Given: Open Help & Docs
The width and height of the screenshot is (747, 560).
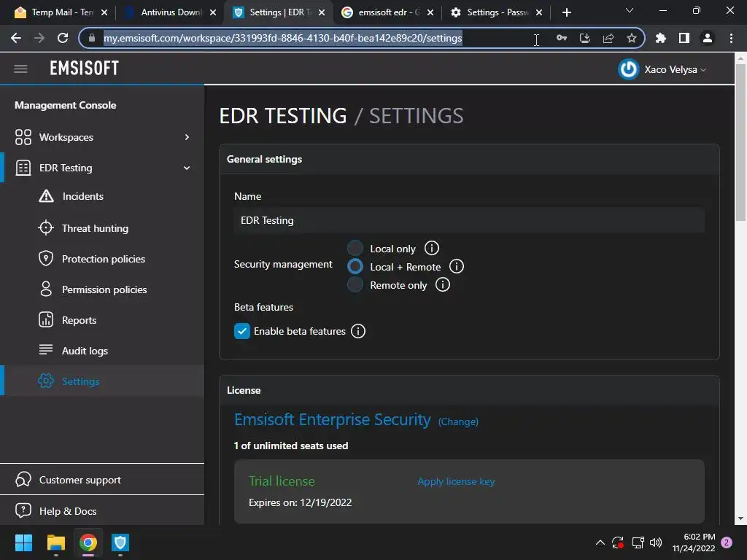Looking at the screenshot, I should pyautogui.click(x=68, y=511).
